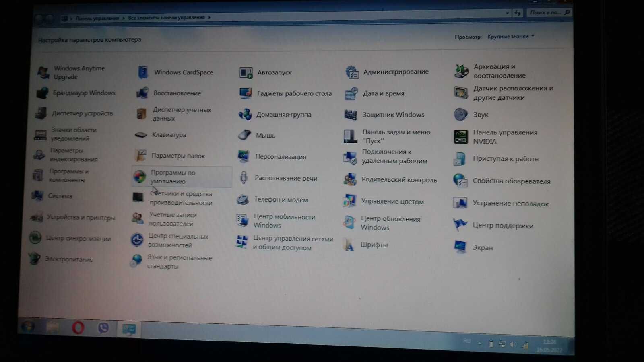
Task: Click the taskbar volume icon
Action: [513, 344]
